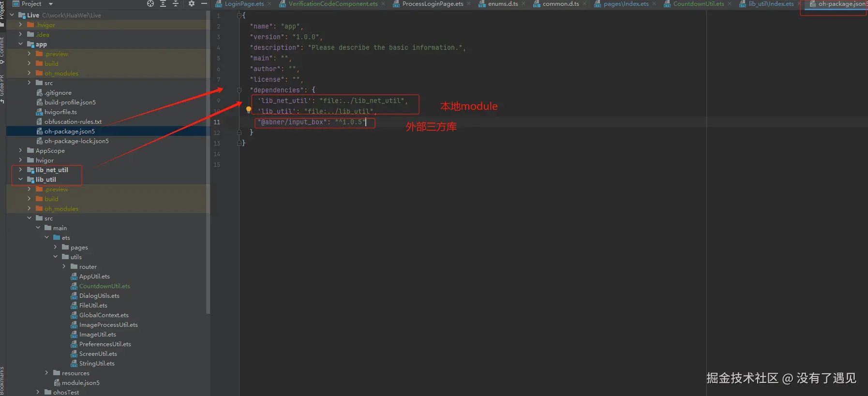The width and height of the screenshot is (868, 396).
Task: Click the Expand All icon in Project panel
Action: click(163, 3)
